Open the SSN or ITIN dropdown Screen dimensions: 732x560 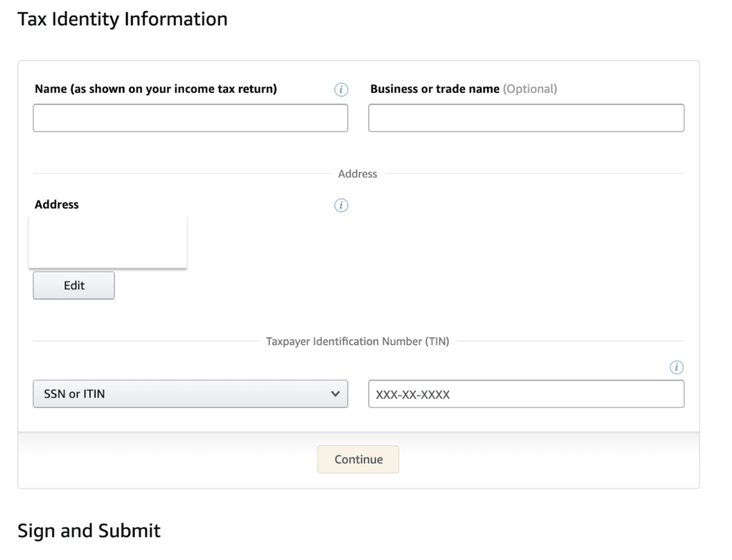coord(189,394)
